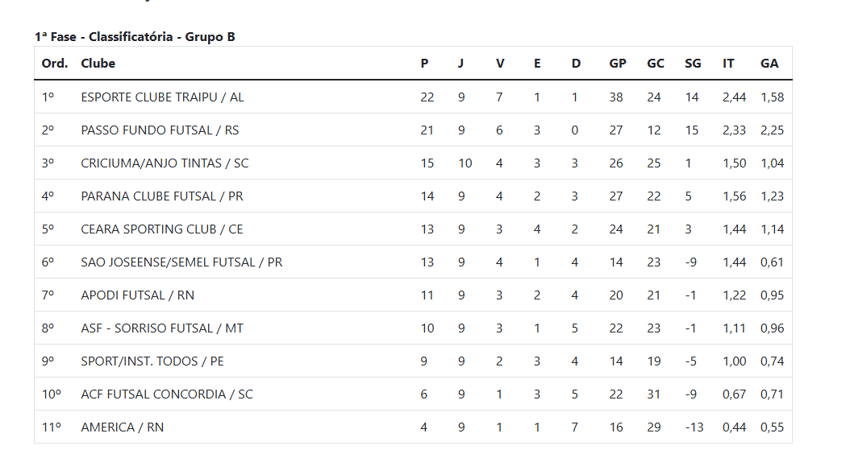Click the IT column header
850x450 pixels.
click(728, 63)
